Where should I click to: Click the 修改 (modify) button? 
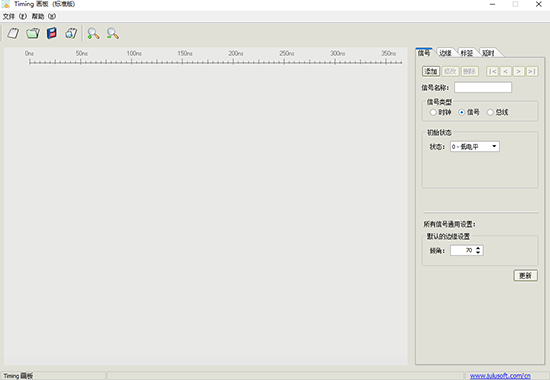click(450, 72)
